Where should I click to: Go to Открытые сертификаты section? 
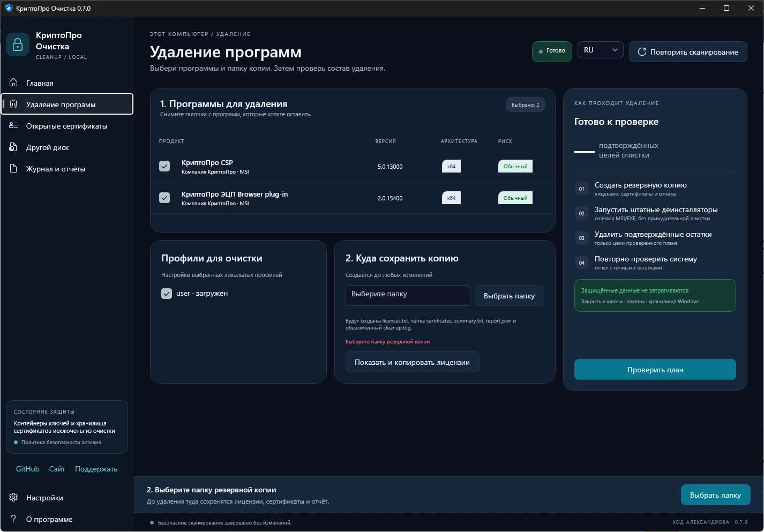[67, 126]
